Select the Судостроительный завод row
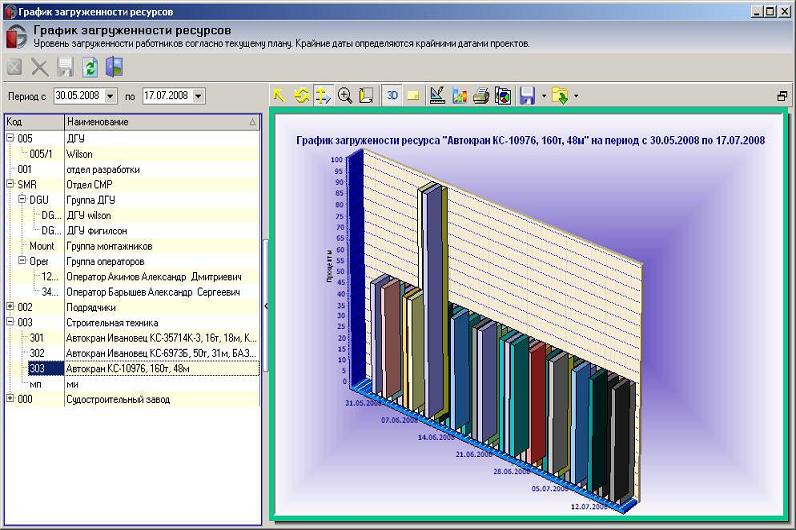Image resolution: width=796 pixels, height=530 pixels. point(132,400)
